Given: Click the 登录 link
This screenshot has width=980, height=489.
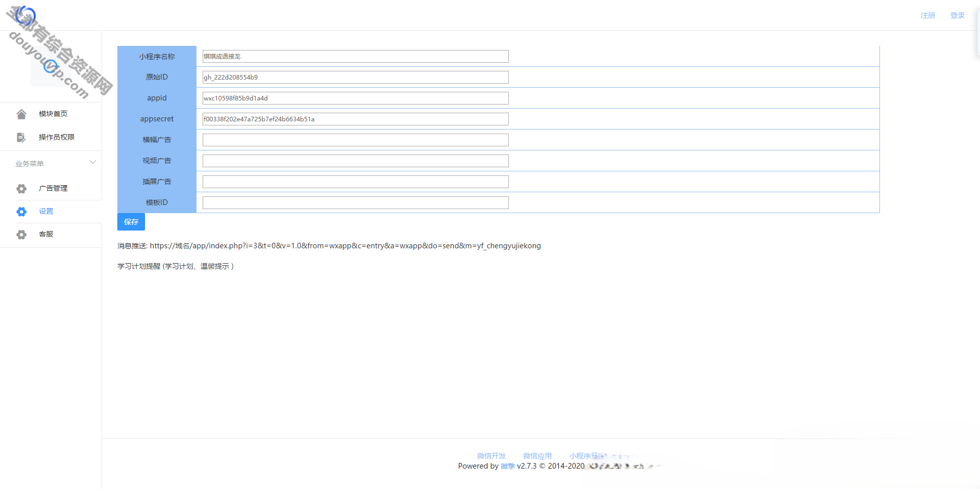Looking at the screenshot, I should tap(957, 15).
